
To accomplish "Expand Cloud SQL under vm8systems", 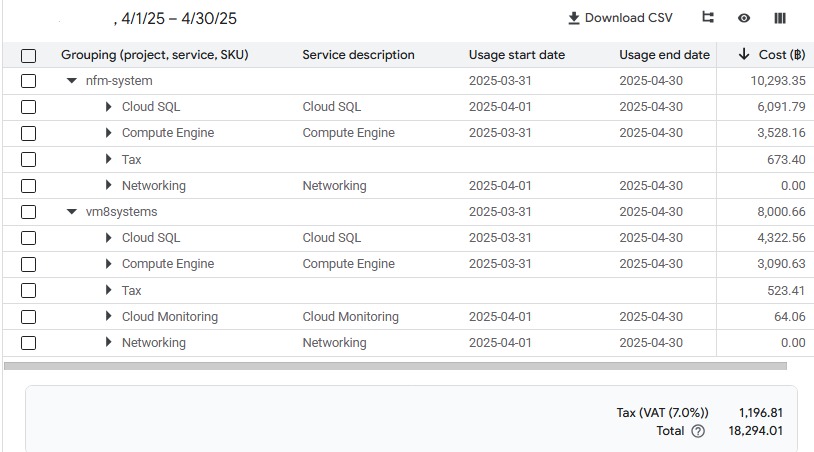I will coord(108,238).
